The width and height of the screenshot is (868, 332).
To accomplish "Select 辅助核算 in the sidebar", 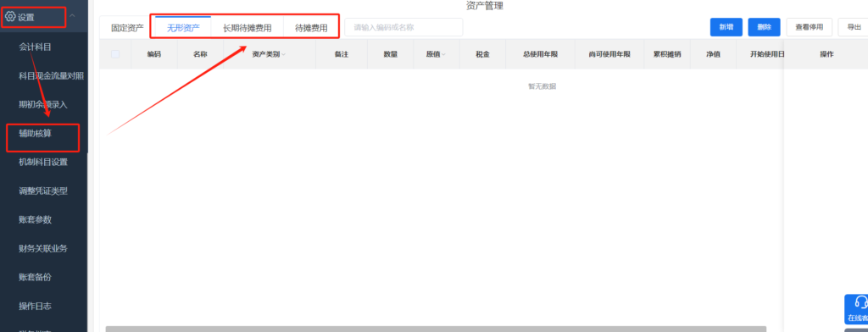I will [x=35, y=133].
